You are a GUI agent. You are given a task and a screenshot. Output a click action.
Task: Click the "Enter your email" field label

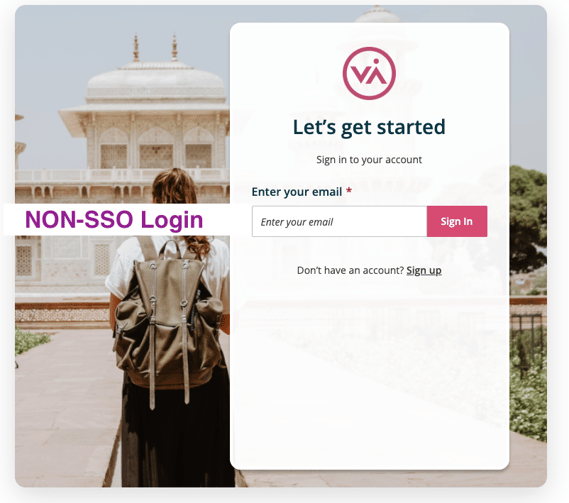tap(297, 192)
